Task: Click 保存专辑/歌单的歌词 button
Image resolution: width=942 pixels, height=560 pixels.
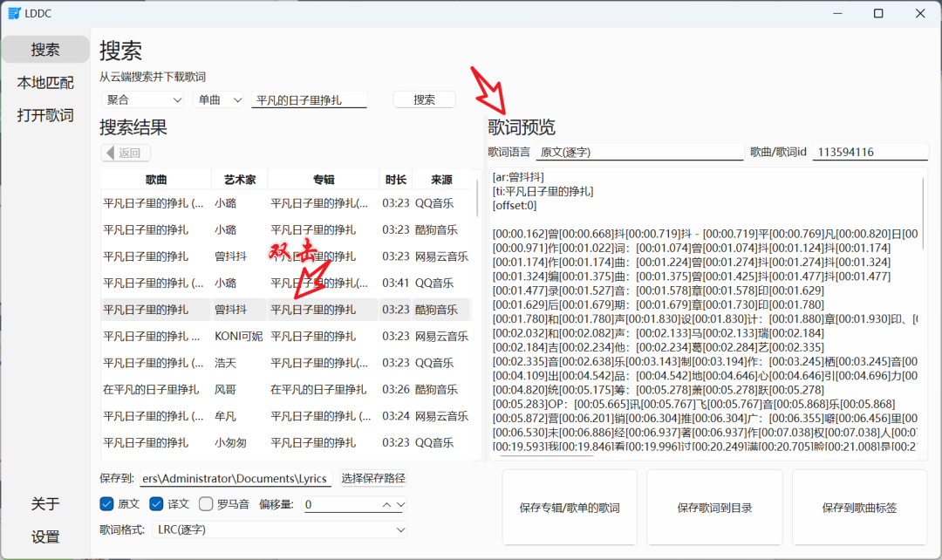Action: pyautogui.click(x=570, y=508)
